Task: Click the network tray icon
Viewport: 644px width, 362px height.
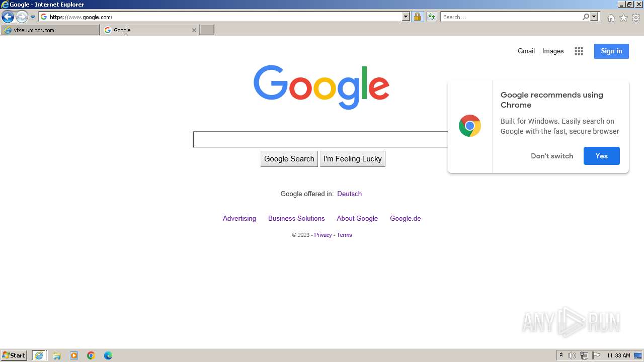Action: 584,355
